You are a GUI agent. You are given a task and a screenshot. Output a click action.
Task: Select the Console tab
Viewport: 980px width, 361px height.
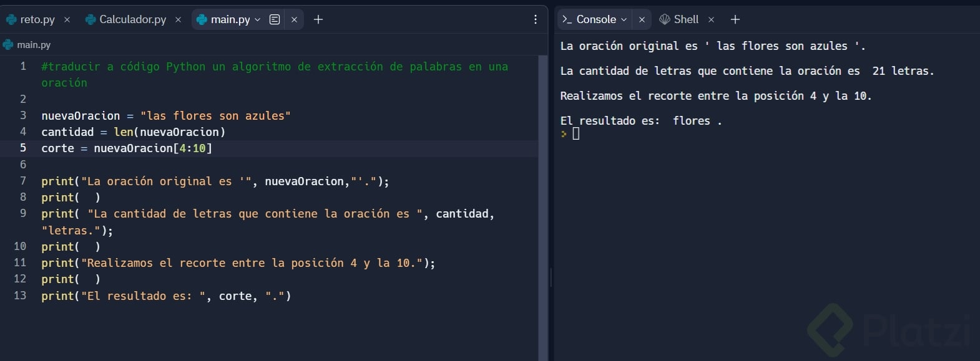pyautogui.click(x=596, y=19)
